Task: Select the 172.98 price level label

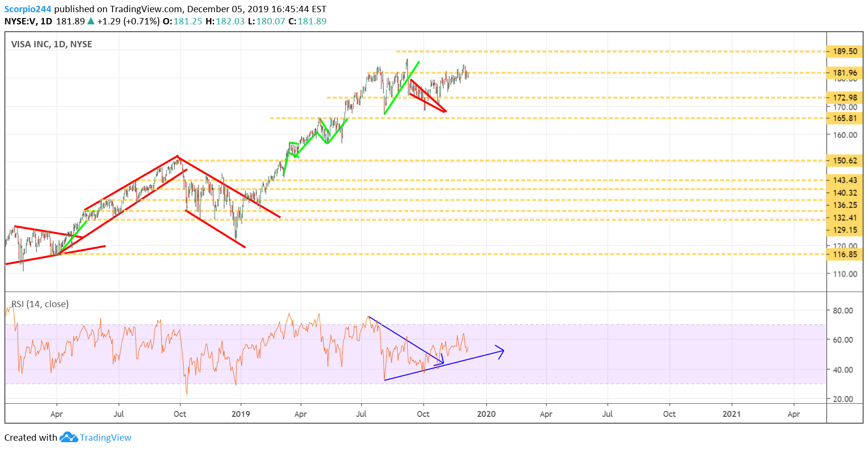Action: (845, 98)
